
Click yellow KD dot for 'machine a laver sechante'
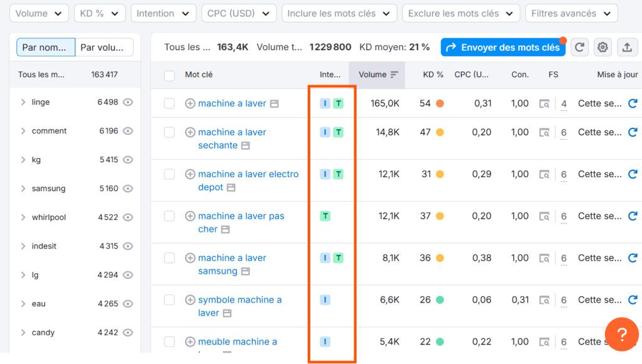click(439, 132)
